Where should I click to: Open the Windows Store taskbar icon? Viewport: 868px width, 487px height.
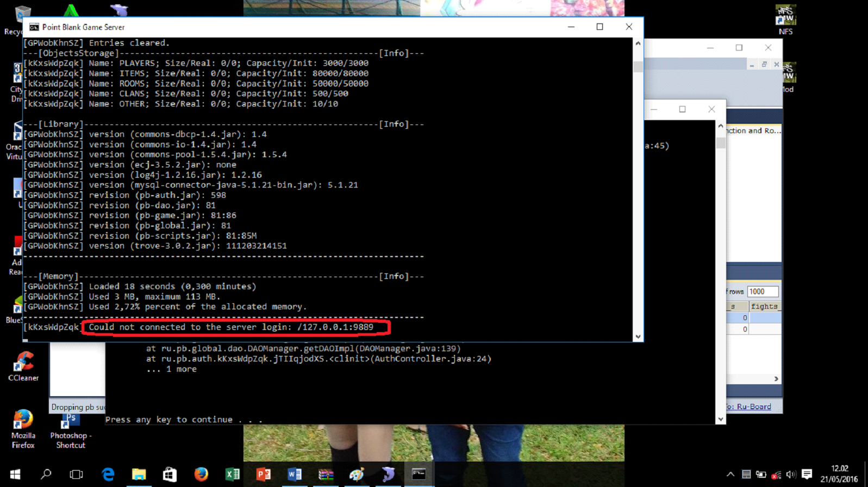170,474
